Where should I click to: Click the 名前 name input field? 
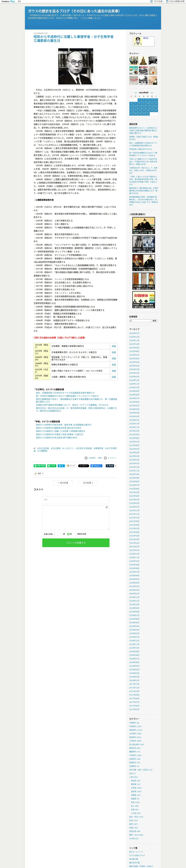coord(76,499)
